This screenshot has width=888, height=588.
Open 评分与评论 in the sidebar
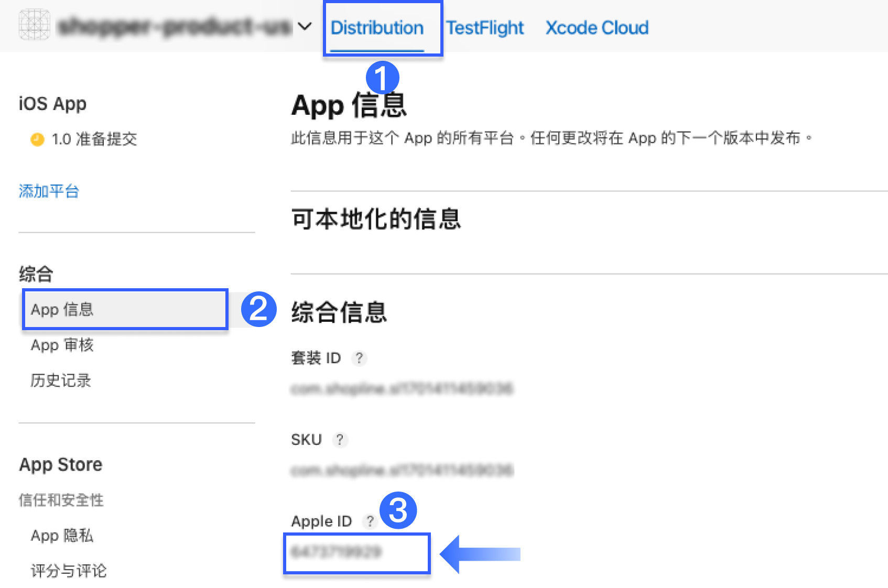tap(69, 571)
